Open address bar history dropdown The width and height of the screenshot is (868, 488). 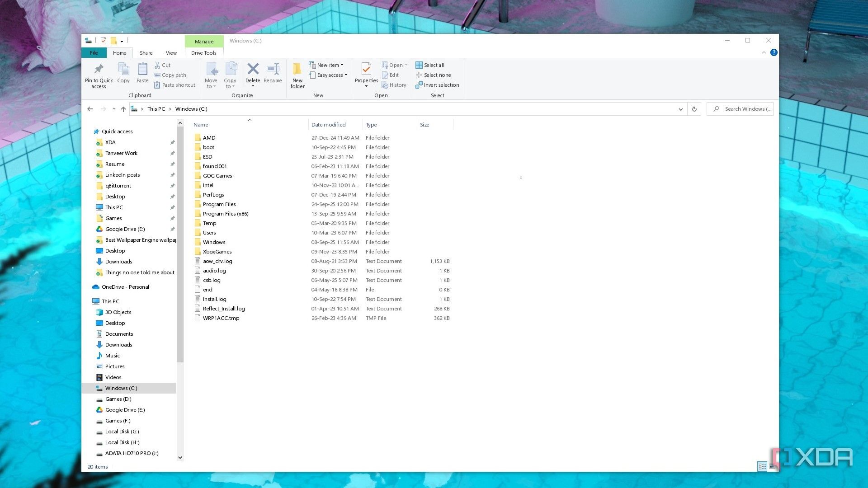coord(680,109)
